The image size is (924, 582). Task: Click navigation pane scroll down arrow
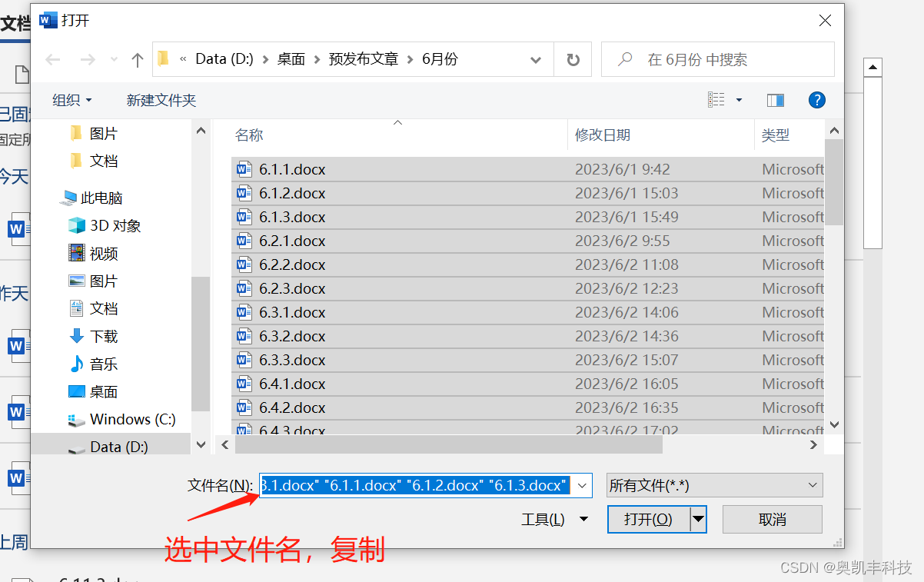(x=201, y=444)
